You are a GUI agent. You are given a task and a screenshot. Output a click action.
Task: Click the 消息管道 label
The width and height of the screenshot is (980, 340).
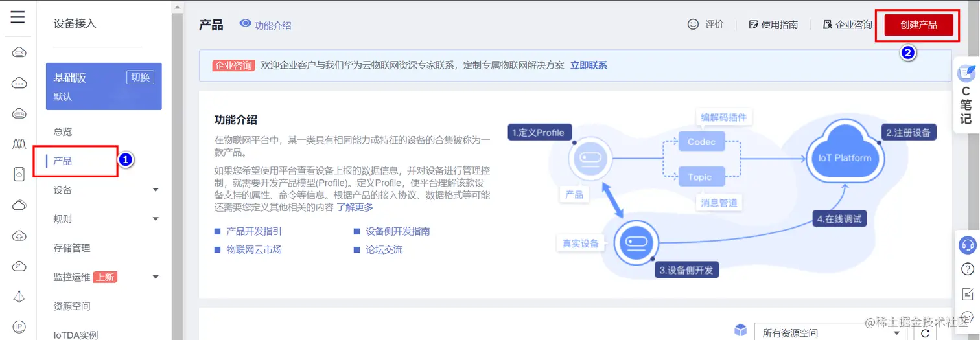pyautogui.click(x=719, y=203)
